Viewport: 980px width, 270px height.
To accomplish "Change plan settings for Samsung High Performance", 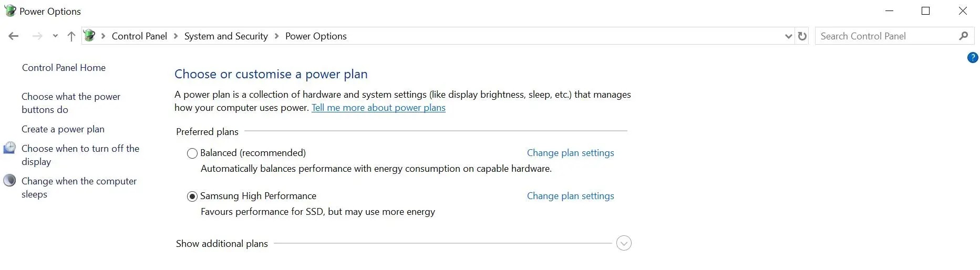I will [x=571, y=196].
